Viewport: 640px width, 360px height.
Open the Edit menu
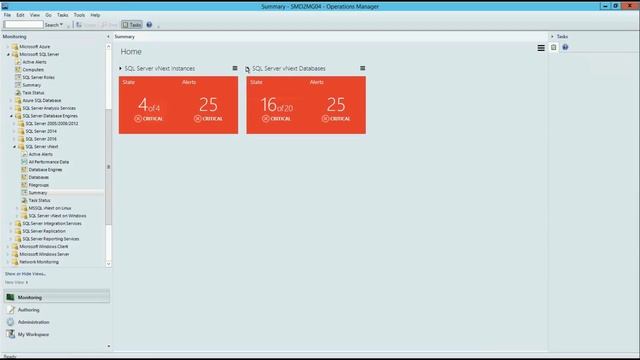click(x=20, y=15)
